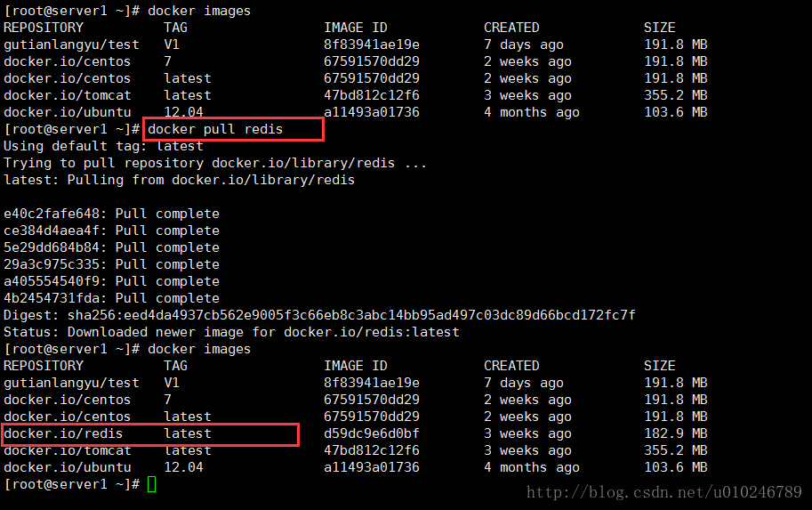Viewport: 812px width, 510px height.
Task: Click REPOSITORY header in the listing containing redis
Action: pyautogui.click(x=44, y=366)
